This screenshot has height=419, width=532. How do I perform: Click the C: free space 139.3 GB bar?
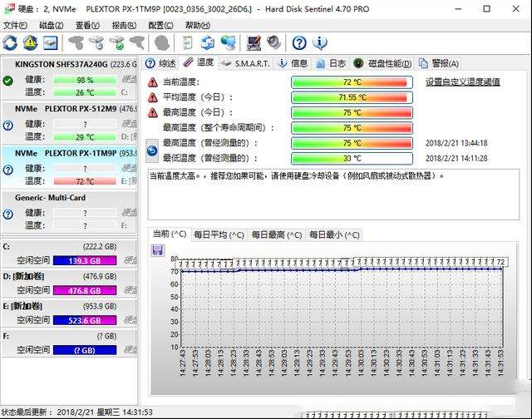coord(85,260)
